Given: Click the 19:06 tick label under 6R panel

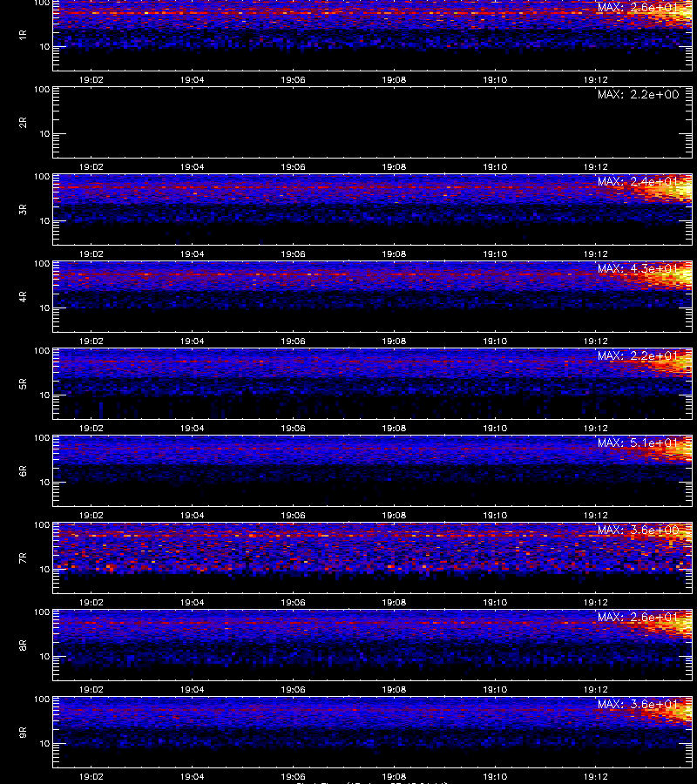Looking at the screenshot, I should pyautogui.click(x=293, y=516).
